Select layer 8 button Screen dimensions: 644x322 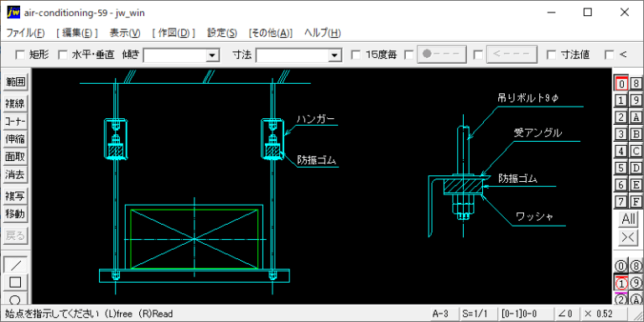pos(636,83)
